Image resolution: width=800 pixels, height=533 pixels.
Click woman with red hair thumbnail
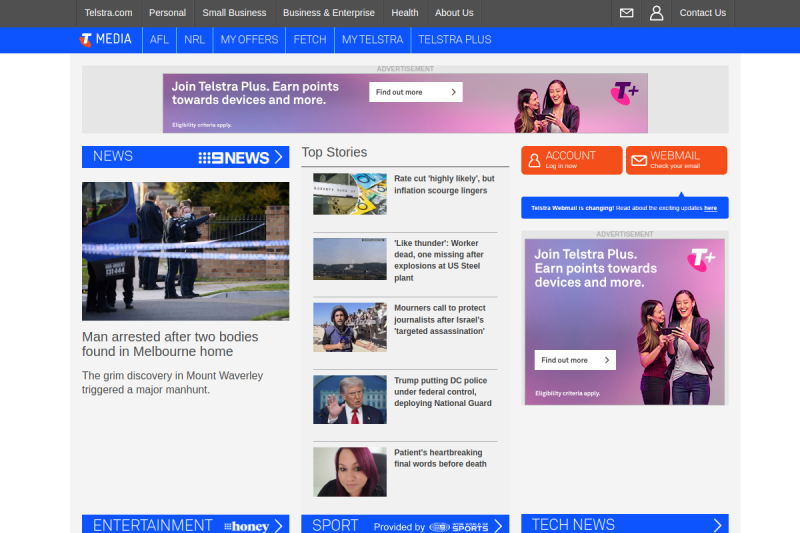coord(350,472)
